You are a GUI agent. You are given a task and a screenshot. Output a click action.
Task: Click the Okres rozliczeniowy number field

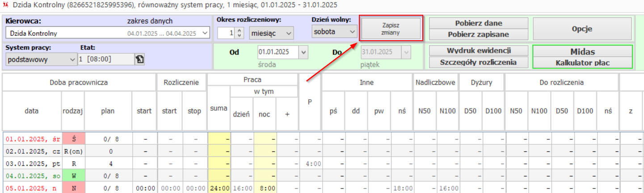point(227,33)
